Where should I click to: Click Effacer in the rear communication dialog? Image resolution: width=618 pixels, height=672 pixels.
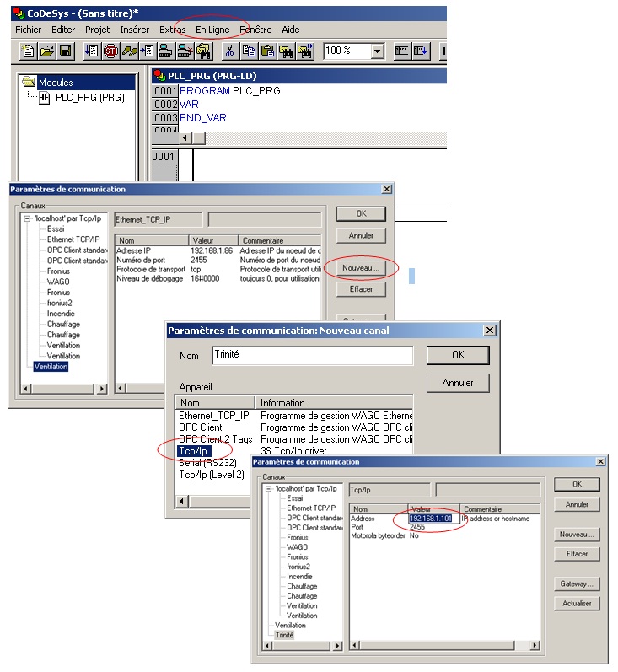[361, 289]
